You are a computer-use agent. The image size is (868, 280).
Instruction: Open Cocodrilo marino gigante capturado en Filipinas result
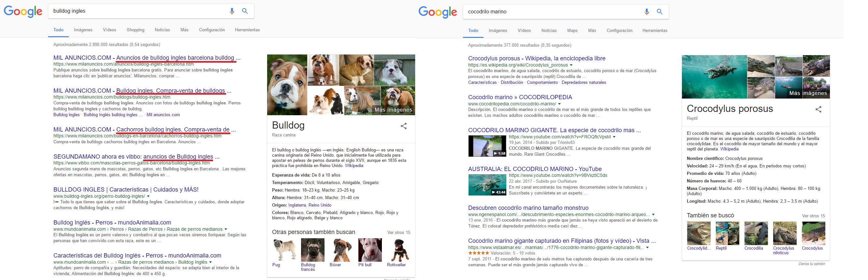562,241
